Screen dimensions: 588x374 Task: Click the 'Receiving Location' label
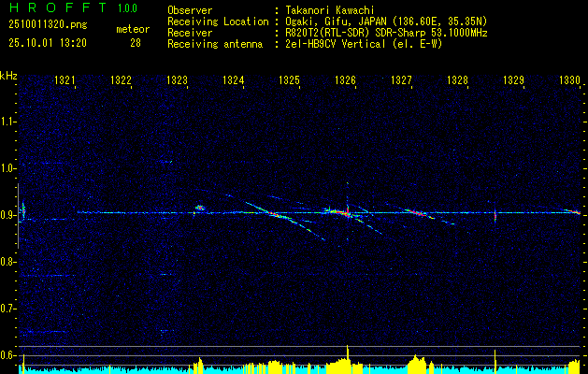(x=218, y=22)
